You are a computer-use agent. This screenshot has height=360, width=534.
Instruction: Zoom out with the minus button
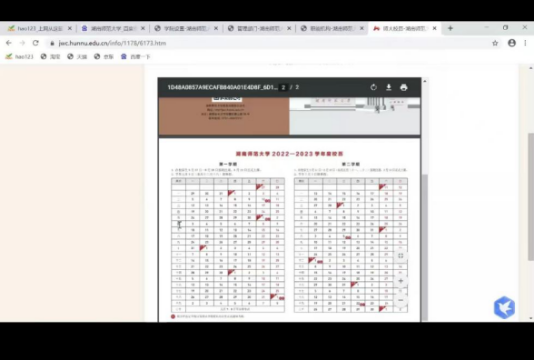[x=401, y=300]
